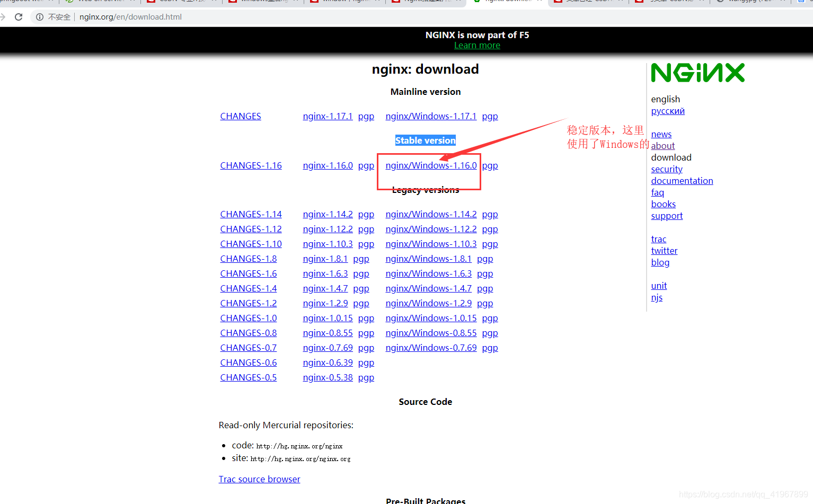Click the site repository URL hg.nginx.org/nginx.org
The width and height of the screenshot is (813, 504).
[301, 459]
